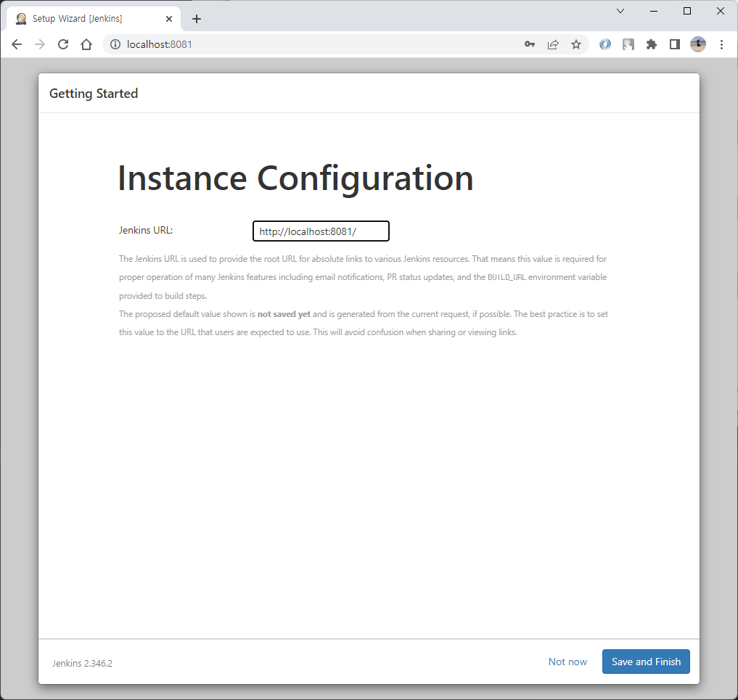Open the Chrome profile avatar
The image size is (738, 700).
tap(698, 44)
